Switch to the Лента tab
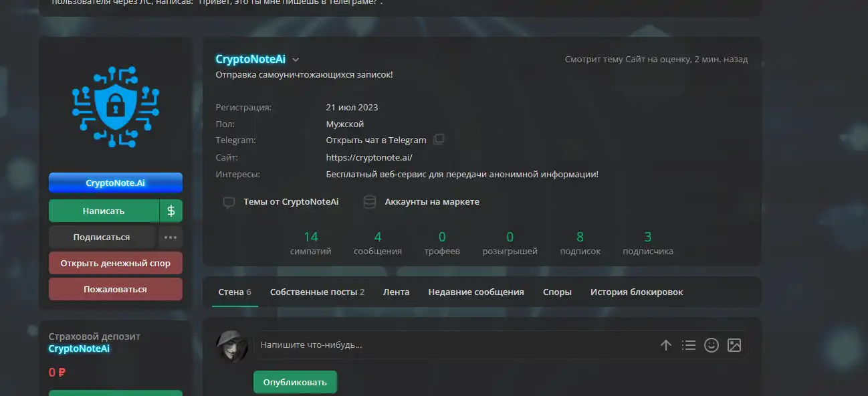This screenshot has height=396, width=868. pyautogui.click(x=396, y=292)
